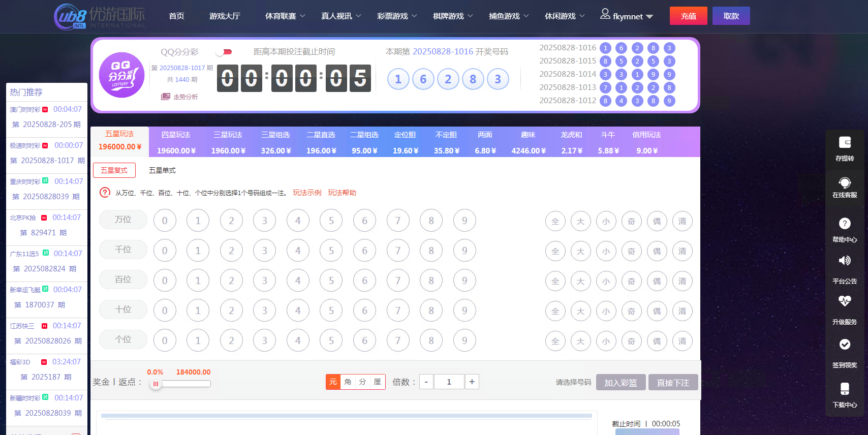The width and height of the screenshot is (868, 435).
Task: Expand the 彩票游戏 dropdown menu
Action: (396, 16)
